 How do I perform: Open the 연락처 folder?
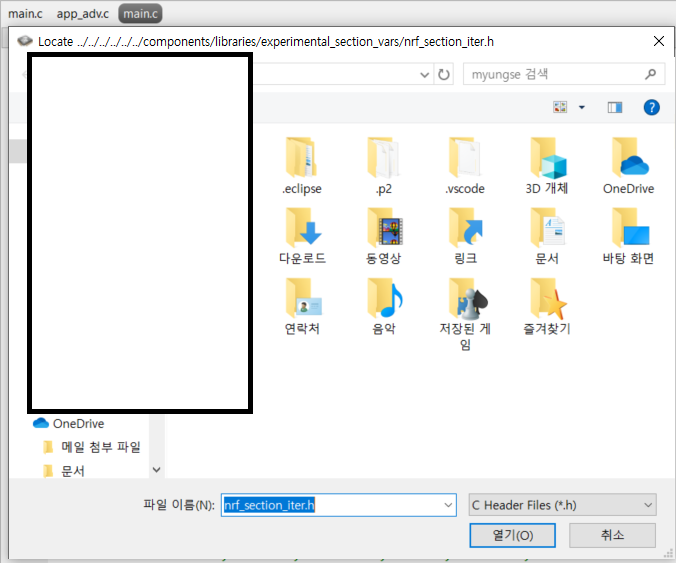pyautogui.click(x=302, y=307)
